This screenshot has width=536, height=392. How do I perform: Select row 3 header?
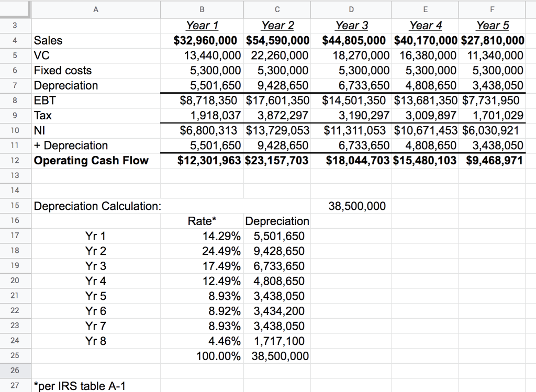coord(16,25)
